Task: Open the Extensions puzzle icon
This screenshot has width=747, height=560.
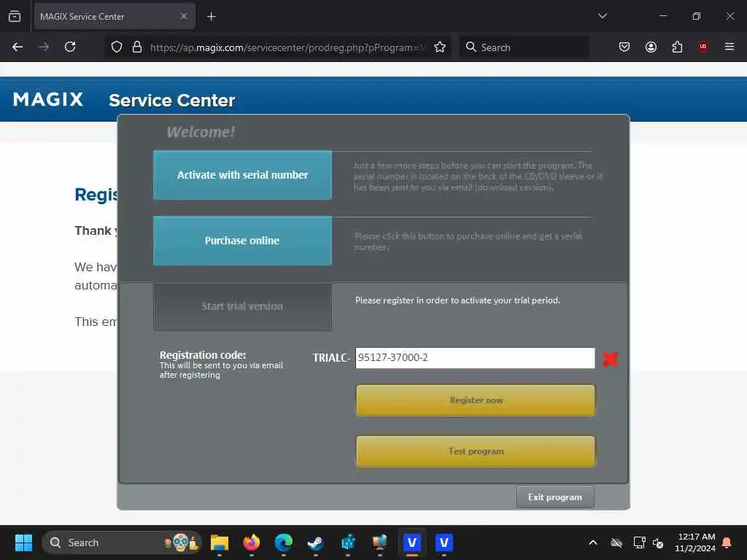Action: click(677, 47)
